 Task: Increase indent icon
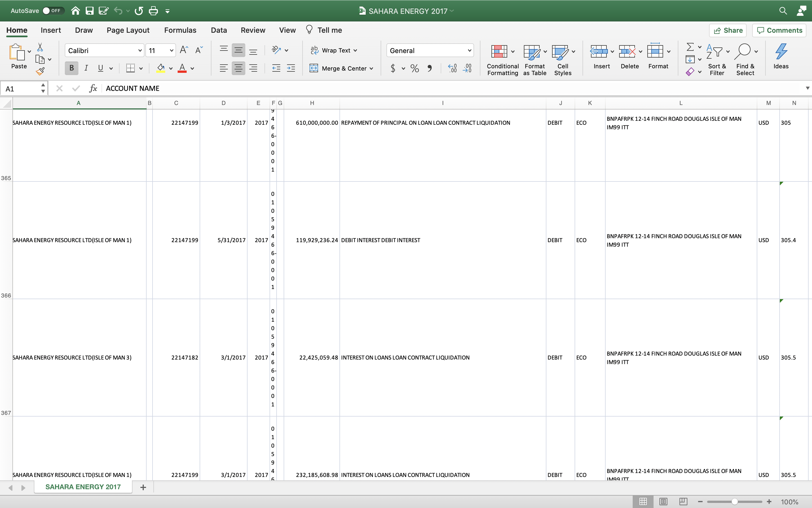291,68
